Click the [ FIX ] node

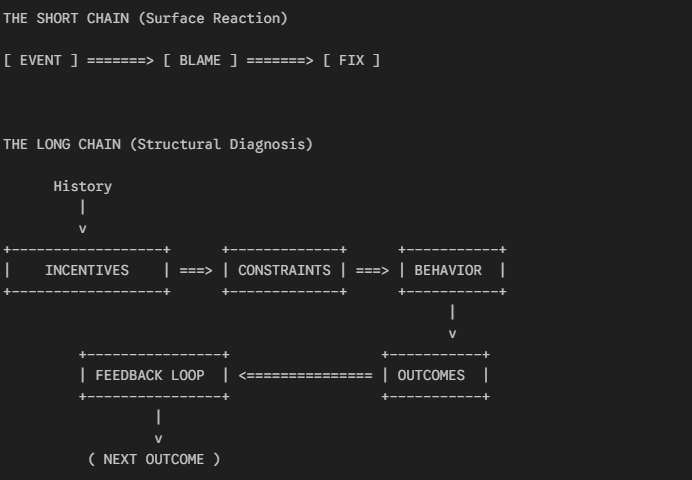coord(351,61)
